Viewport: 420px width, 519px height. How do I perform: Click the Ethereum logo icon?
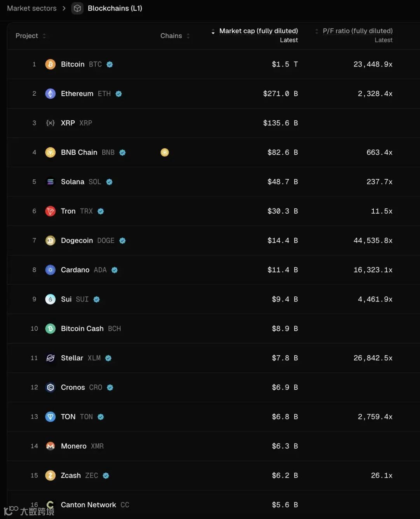pyautogui.click(x=50, y=94)
